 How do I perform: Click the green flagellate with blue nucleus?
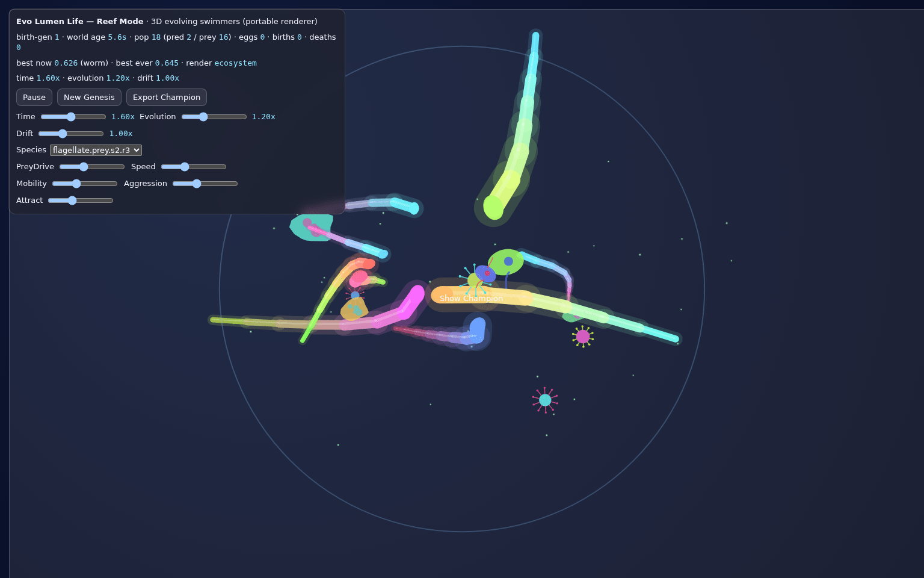coord(506,262)
